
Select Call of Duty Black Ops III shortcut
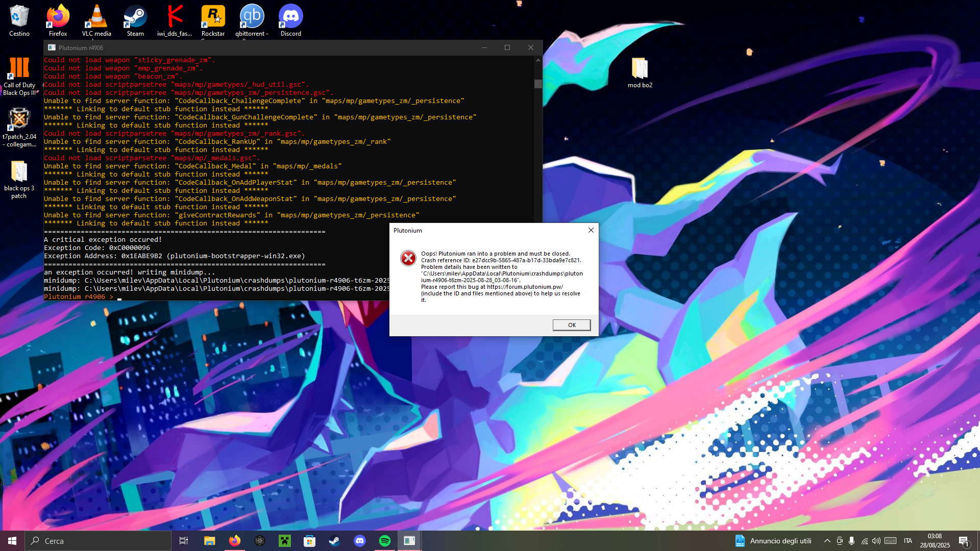pyautogui.click(x=19, y=76)
